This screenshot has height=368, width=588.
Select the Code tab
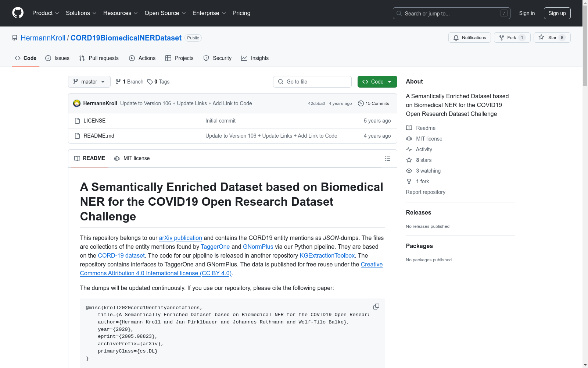[26, 58]
